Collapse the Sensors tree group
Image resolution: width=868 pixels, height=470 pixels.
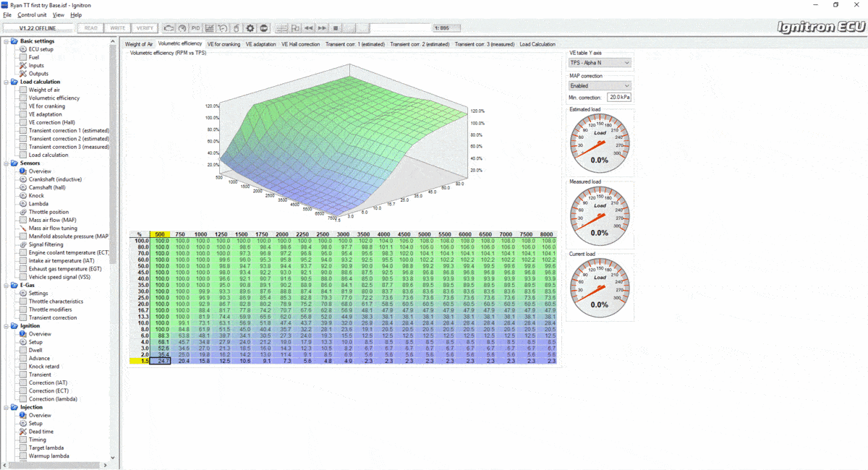pos(6,163)
